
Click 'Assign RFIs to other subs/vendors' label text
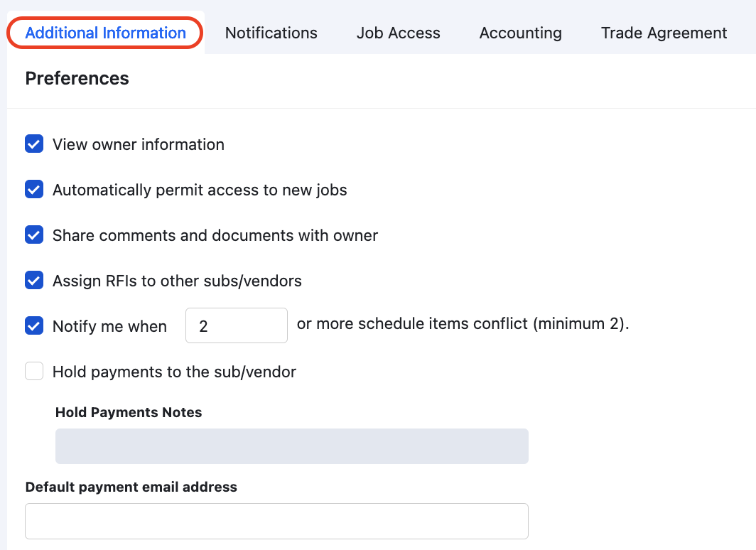click(177, 281)
